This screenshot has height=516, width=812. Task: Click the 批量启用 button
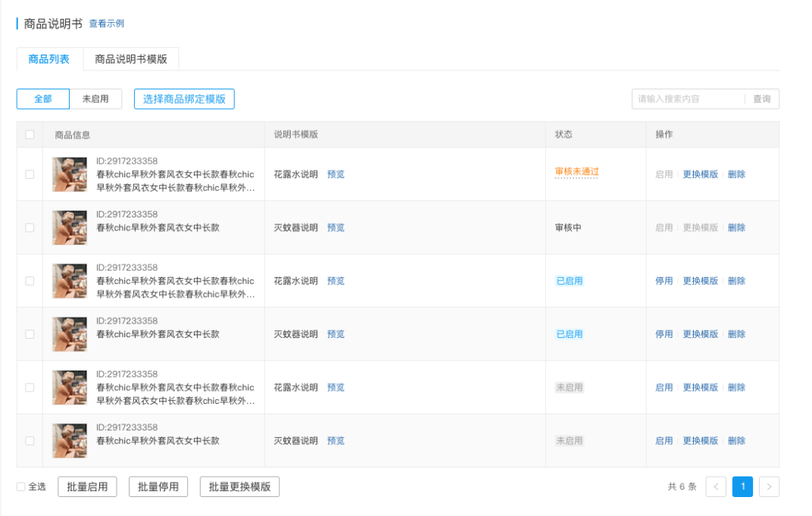[87, 486]
